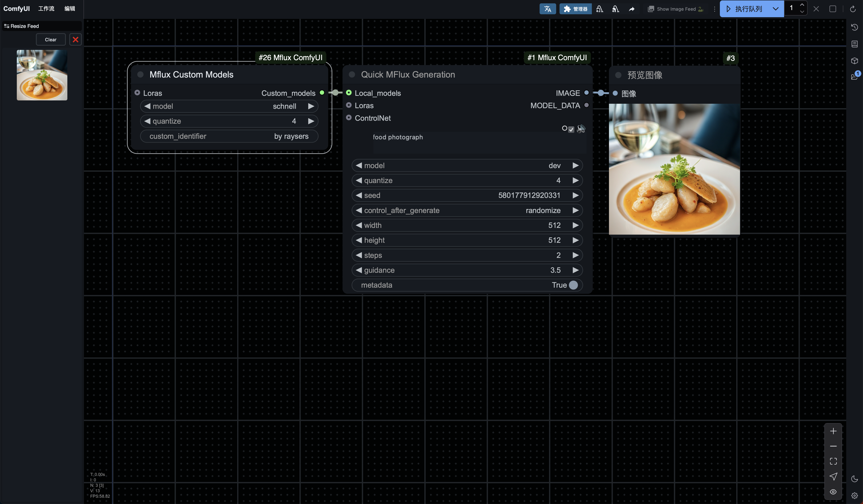Increase the guidance value with right arrow

click(x=575, y=270)
